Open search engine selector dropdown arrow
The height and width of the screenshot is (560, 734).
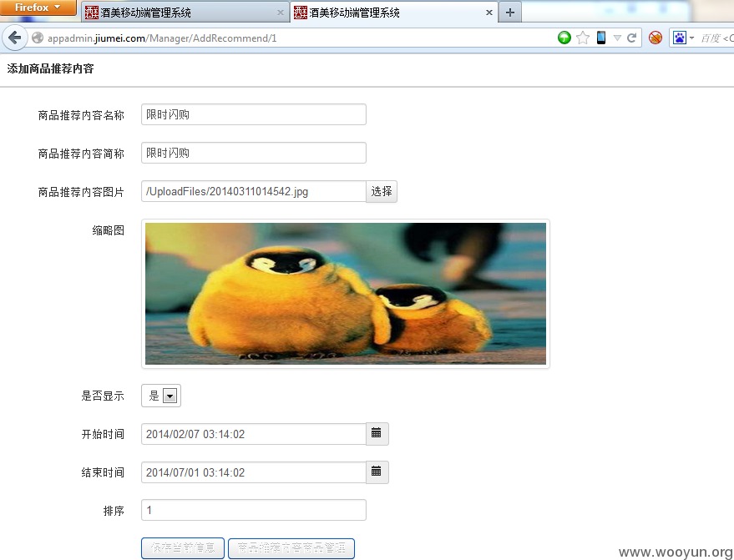point(691,38)
